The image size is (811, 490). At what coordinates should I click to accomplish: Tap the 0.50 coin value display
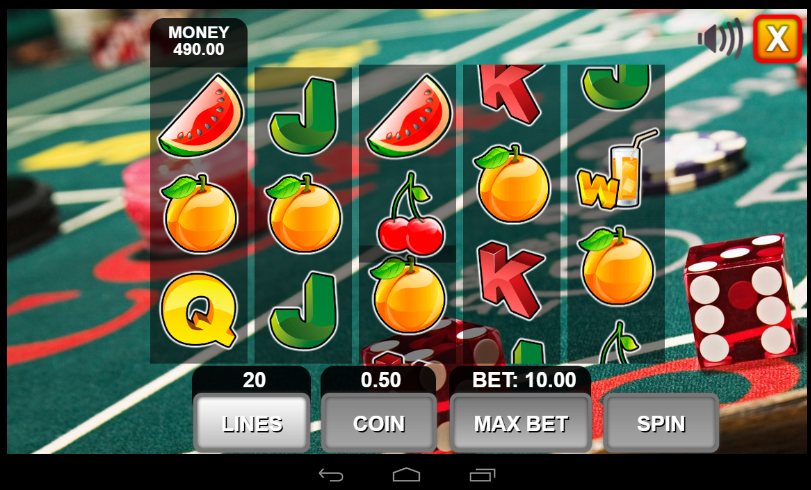point(380,380)
